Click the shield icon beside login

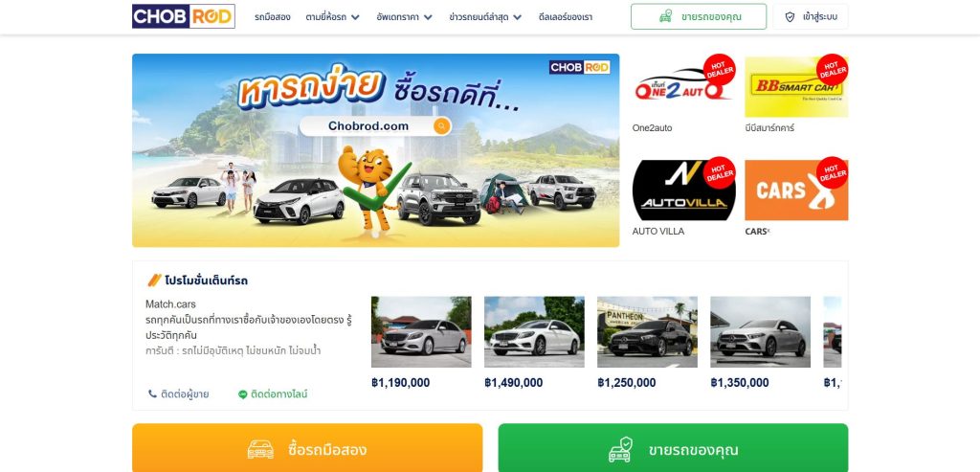(790, 17)
